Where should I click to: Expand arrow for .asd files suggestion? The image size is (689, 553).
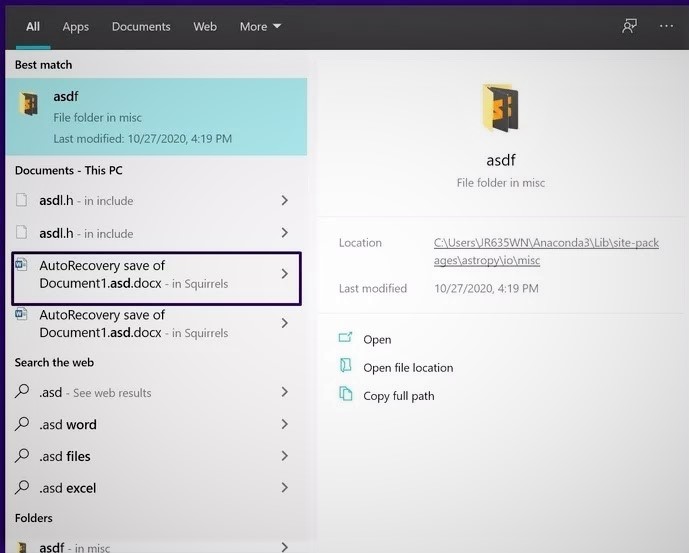[285, 456]
